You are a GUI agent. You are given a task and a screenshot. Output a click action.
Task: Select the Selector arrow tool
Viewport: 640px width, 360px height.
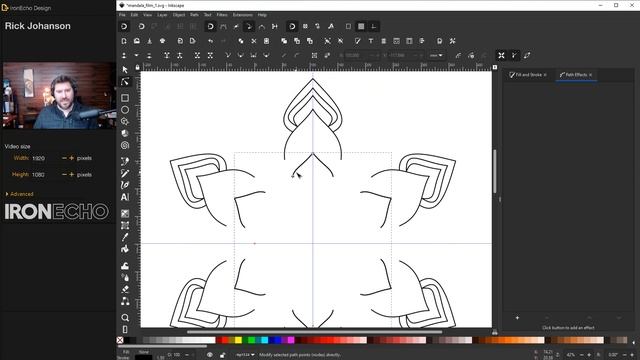(125, 70)
